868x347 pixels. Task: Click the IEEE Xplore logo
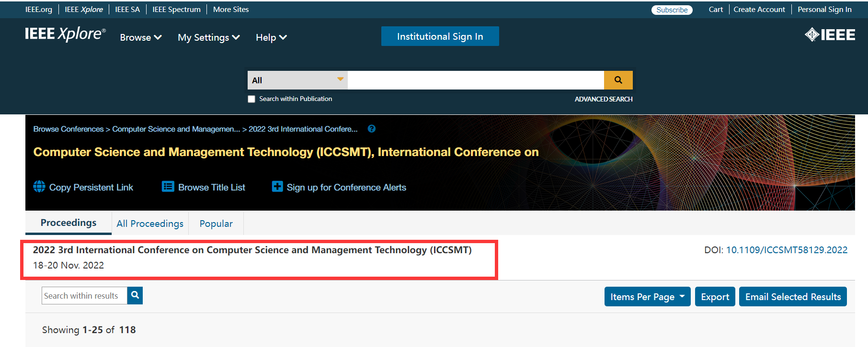[65, 34]
